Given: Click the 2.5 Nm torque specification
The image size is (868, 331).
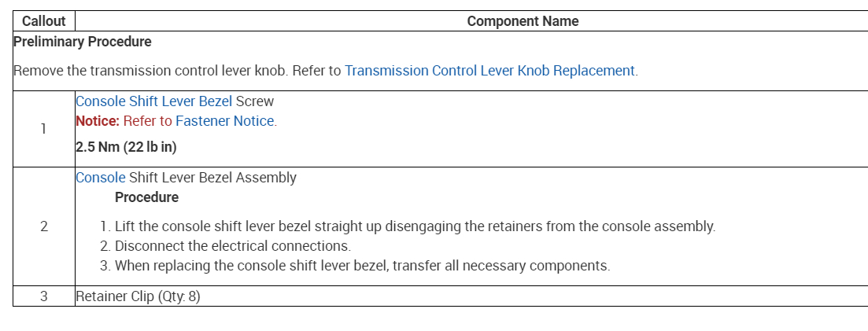Looking at the screenshot, I should [124, 147].
